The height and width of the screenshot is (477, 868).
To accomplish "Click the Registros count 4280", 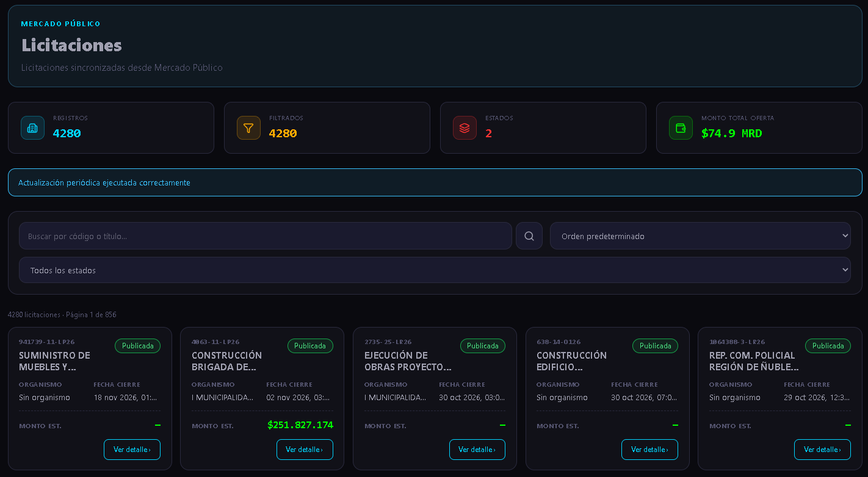I will (x=67, y=134).
